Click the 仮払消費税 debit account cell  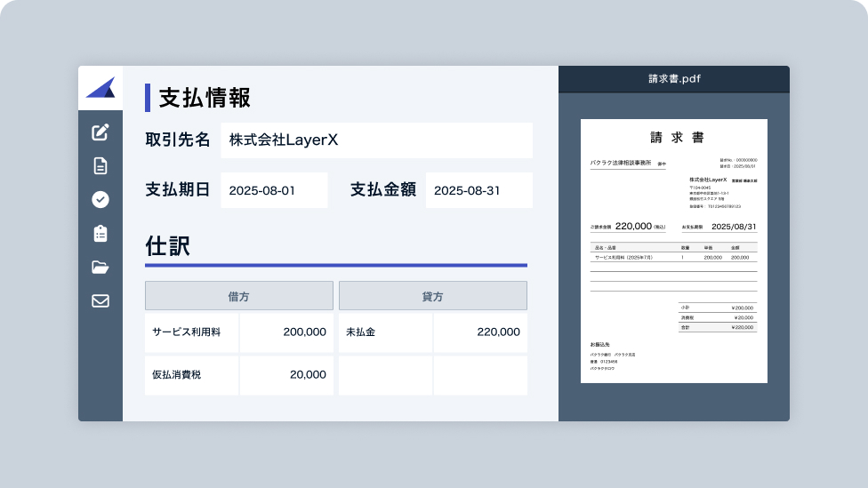point(191,375)
